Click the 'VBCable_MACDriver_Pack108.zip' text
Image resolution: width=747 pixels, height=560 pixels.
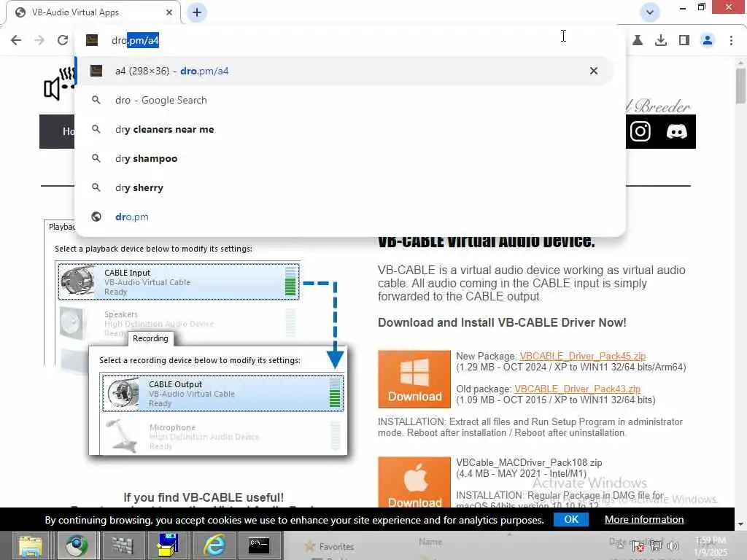click(x=529, y=462)
